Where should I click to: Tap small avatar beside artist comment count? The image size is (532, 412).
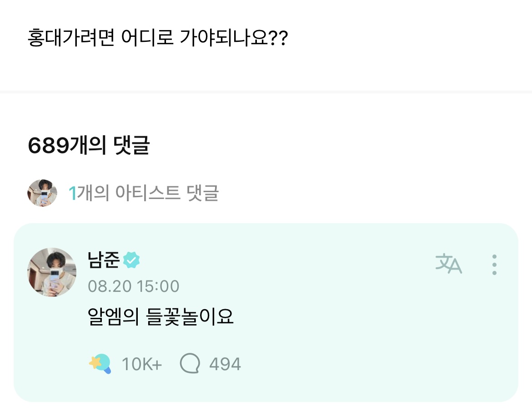[43, 193]
